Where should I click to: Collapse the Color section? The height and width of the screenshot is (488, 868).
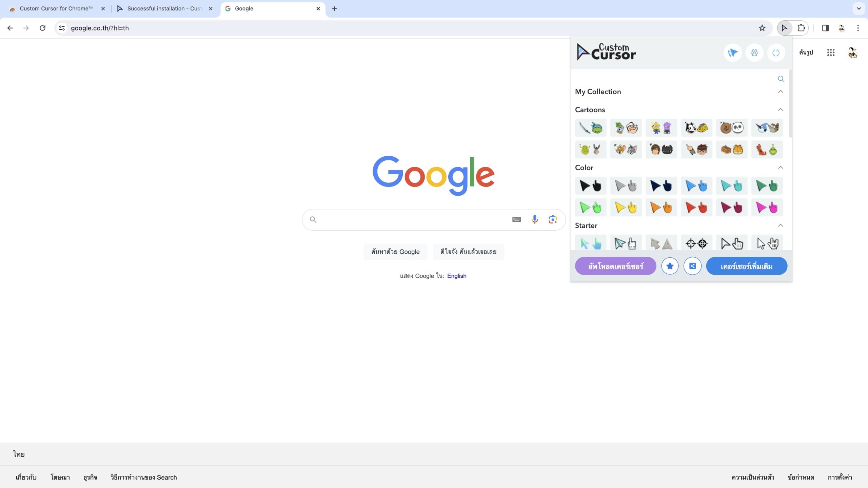pos(780,168)
